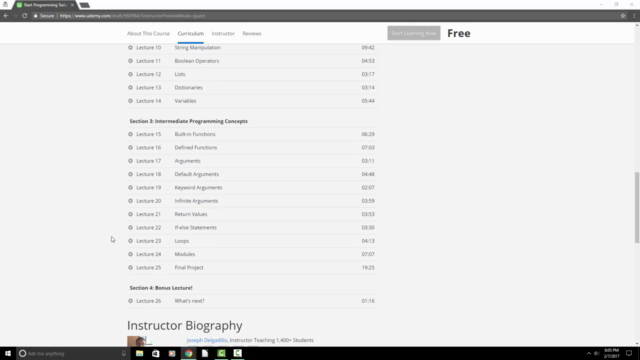Click the play icon beside Lecture 18
640x360 pixels.
coord(130,174)
